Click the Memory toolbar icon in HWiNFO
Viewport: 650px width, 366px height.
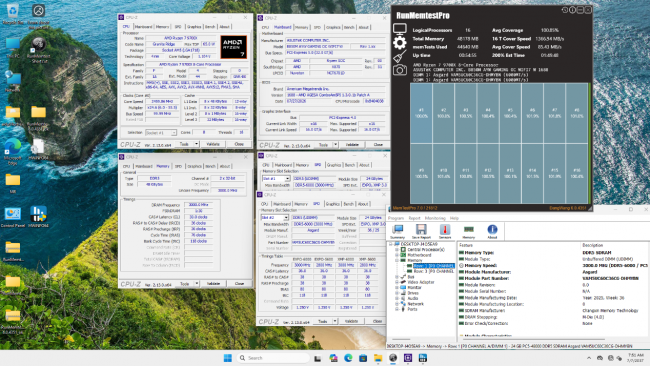(468, 232)
